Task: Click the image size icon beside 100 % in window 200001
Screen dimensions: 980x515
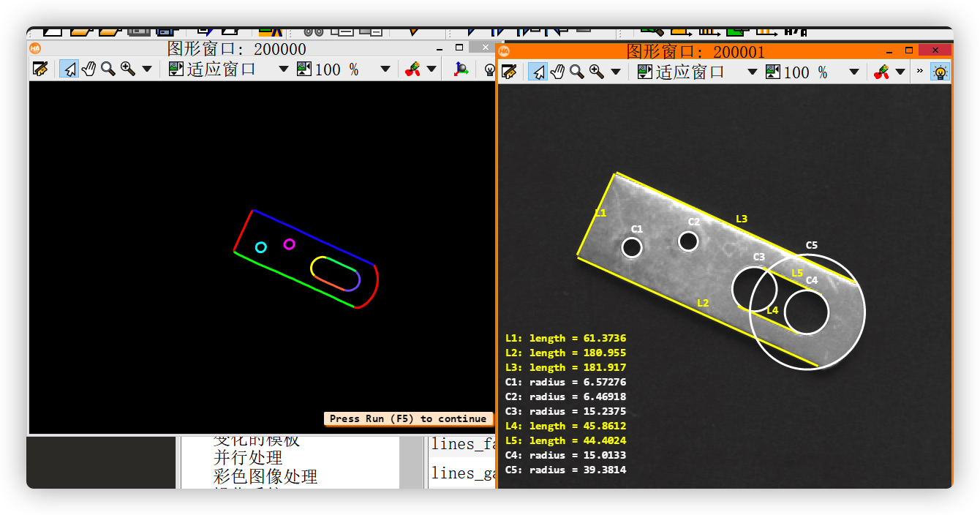Action: click(773, 72)
